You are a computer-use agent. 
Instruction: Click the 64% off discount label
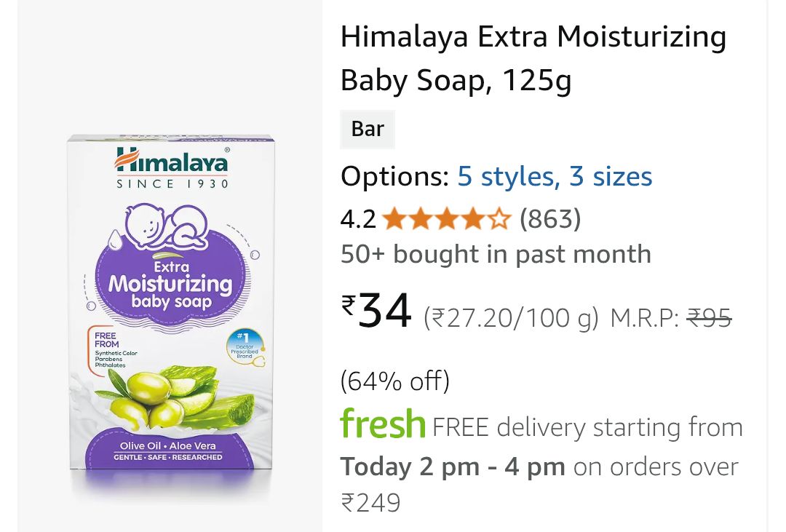pos(395,381)
